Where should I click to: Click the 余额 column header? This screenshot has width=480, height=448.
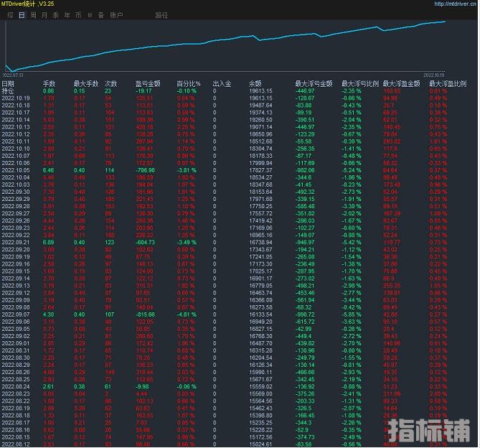point(255,84)
